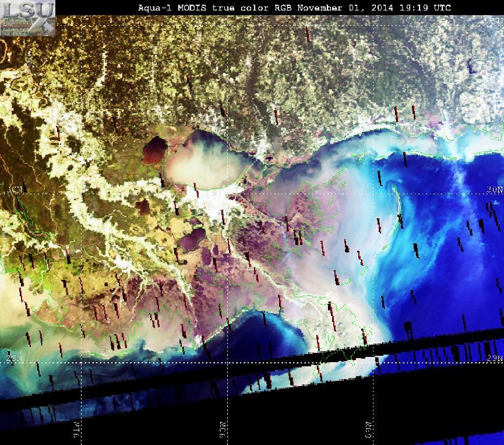Click the dark round Lake Maurepas

click(155, 150)
